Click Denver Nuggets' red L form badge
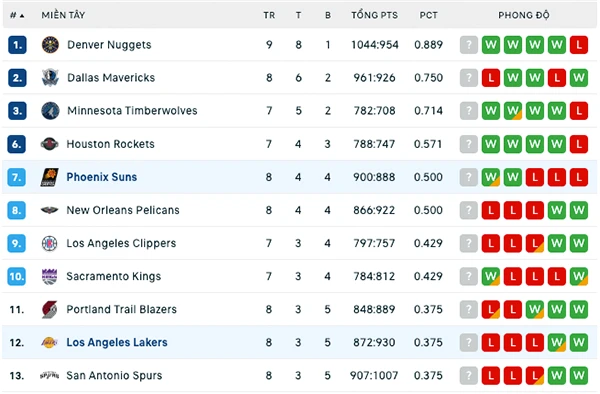This screenshot has height=394, width=600. point(579,45)
